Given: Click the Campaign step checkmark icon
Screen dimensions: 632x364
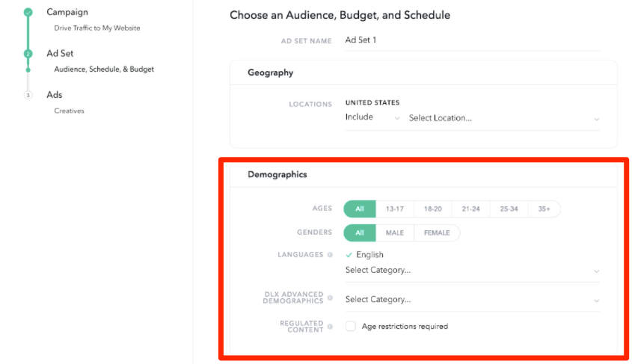Looking at the screenshot, I should coord(28,13).
